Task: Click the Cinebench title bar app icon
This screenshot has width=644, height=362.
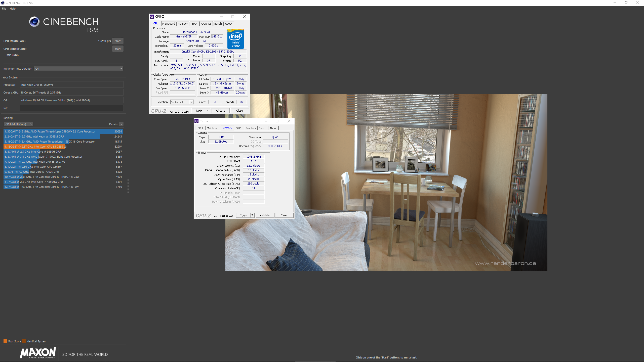Action: pyautogui.click(x=3, y=3)
